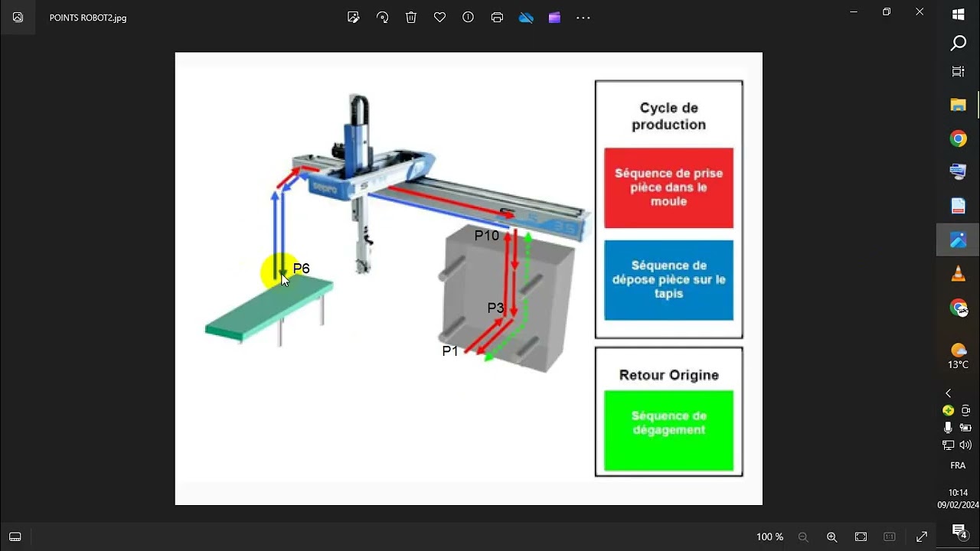Open the second Chrome profile icon in taskbar

tap(958, 307)
